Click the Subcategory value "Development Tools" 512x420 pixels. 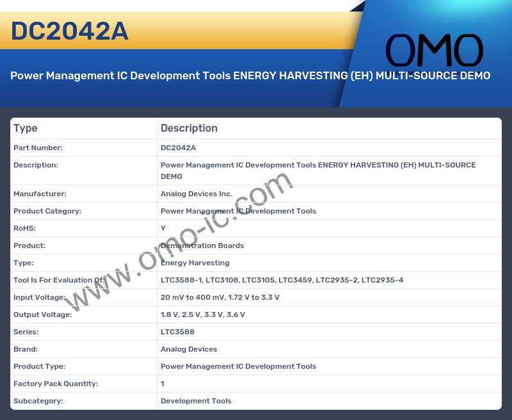click(x=196, y=401)
